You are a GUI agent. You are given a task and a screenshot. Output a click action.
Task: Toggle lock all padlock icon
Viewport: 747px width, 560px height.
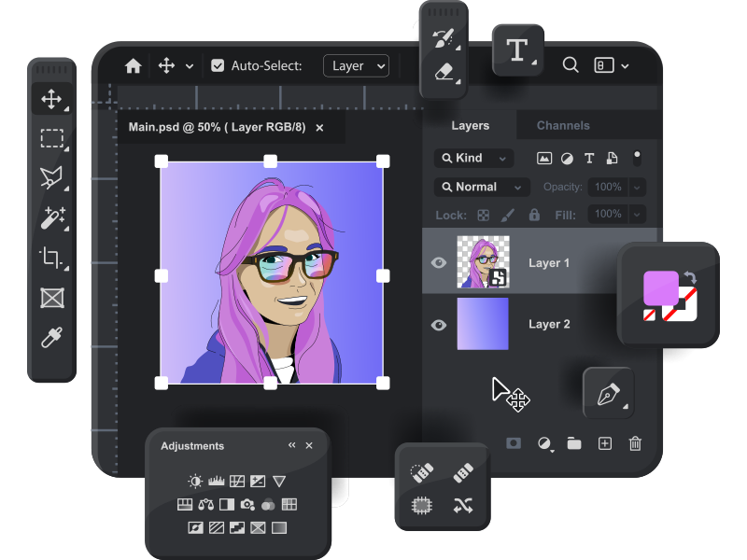coord(534,215)
